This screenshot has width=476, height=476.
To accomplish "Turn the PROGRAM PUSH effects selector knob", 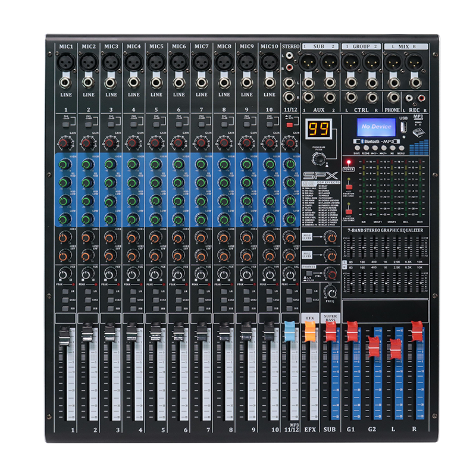I will click(x=318, y=159).
